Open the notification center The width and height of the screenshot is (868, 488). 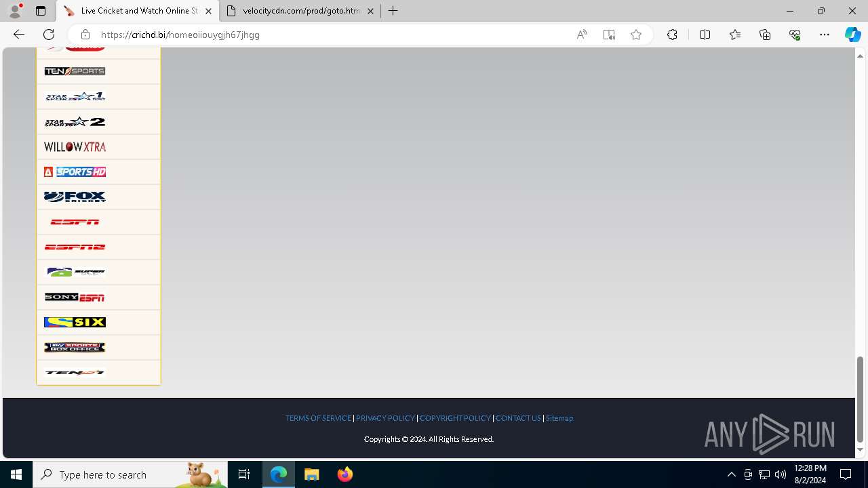(x=846, y=474)
